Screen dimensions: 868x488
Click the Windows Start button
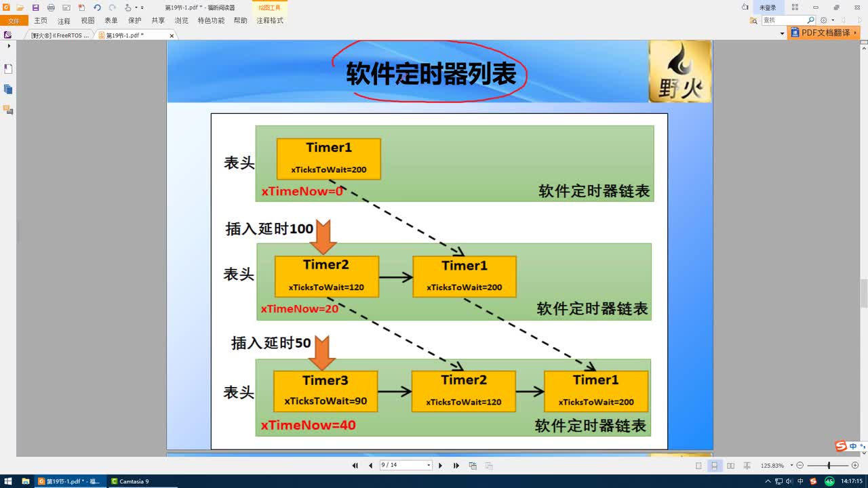(x=8, y=481)
